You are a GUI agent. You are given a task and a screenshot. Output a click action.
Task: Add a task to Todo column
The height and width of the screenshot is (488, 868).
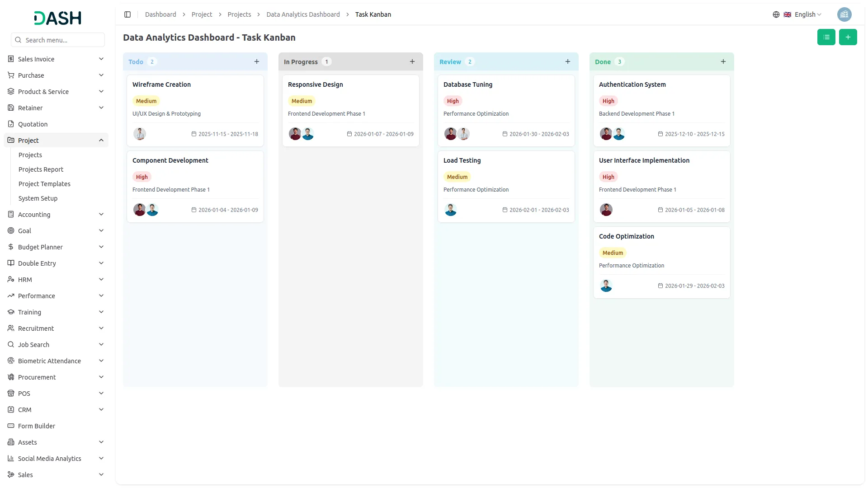257,62
